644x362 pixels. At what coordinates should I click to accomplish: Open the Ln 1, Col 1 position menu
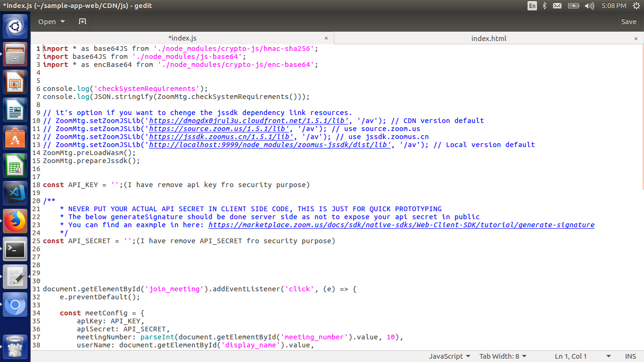coord(583,356)
